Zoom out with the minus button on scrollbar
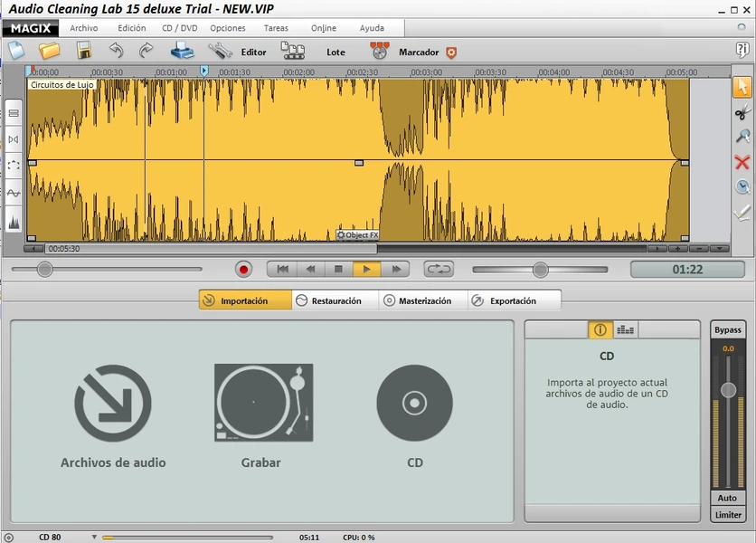The height and width of the screenshot is (543, 756). tap(699, 249)
